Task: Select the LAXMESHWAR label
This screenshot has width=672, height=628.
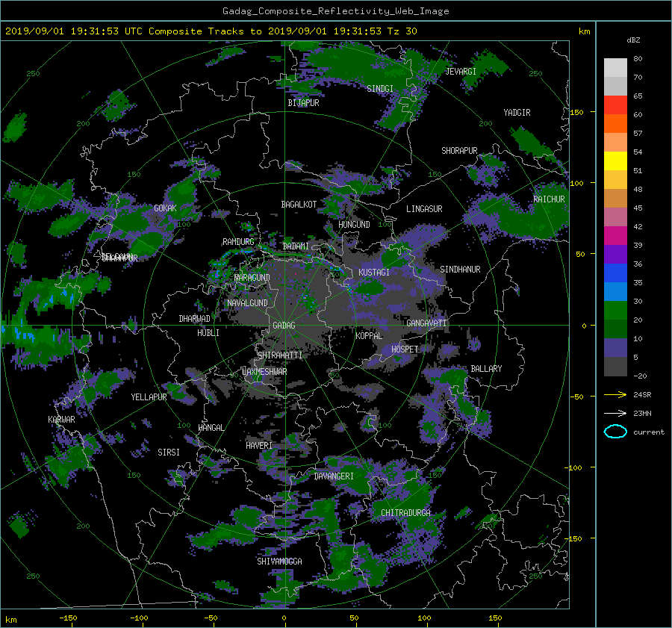Action: [264, 372]
